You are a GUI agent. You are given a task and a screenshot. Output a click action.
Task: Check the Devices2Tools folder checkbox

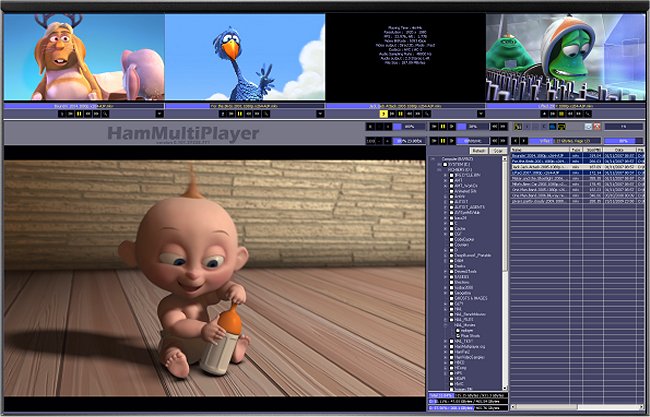point(451,272)
